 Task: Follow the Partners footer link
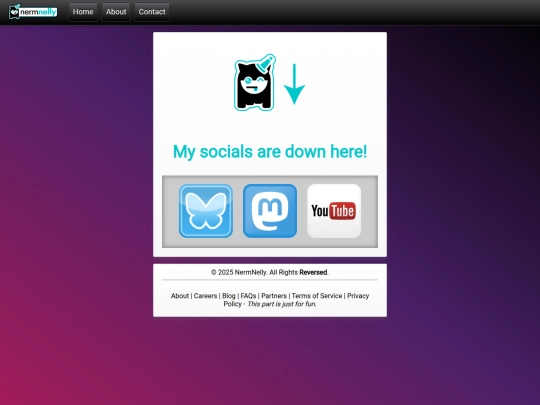(x=274, y=296)
